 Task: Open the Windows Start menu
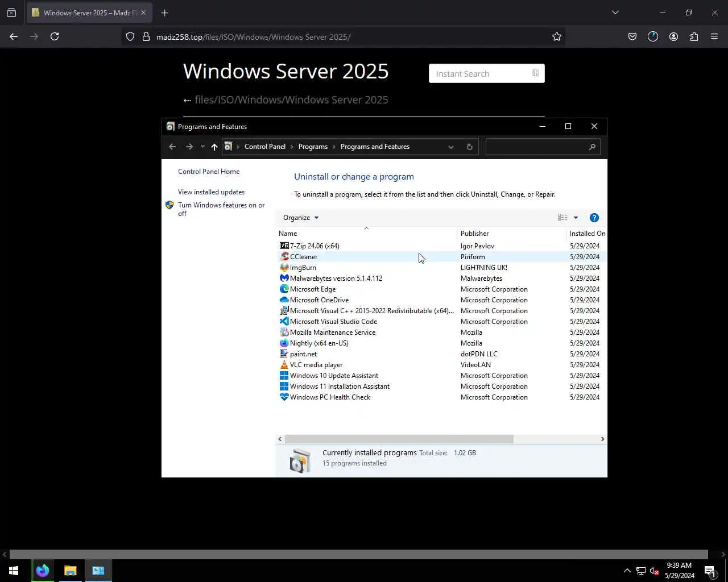click(x=14, y=570)
